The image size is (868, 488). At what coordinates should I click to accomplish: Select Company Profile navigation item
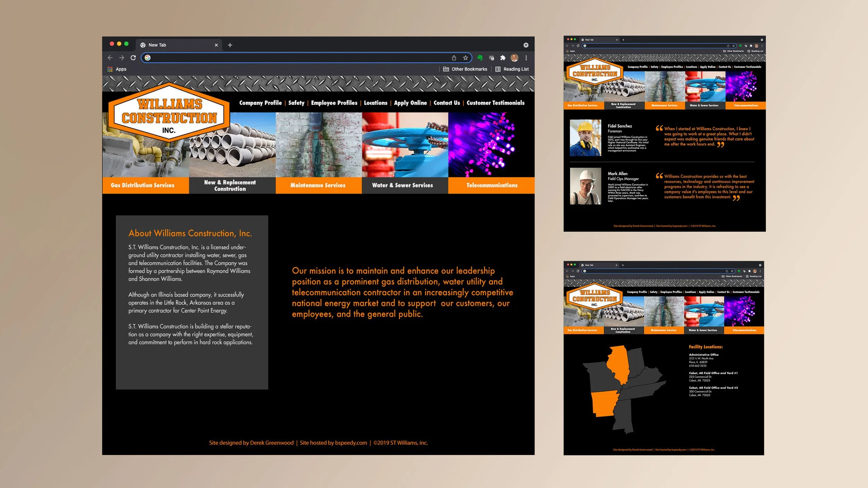pyautogui.click(x=260, y=103)
